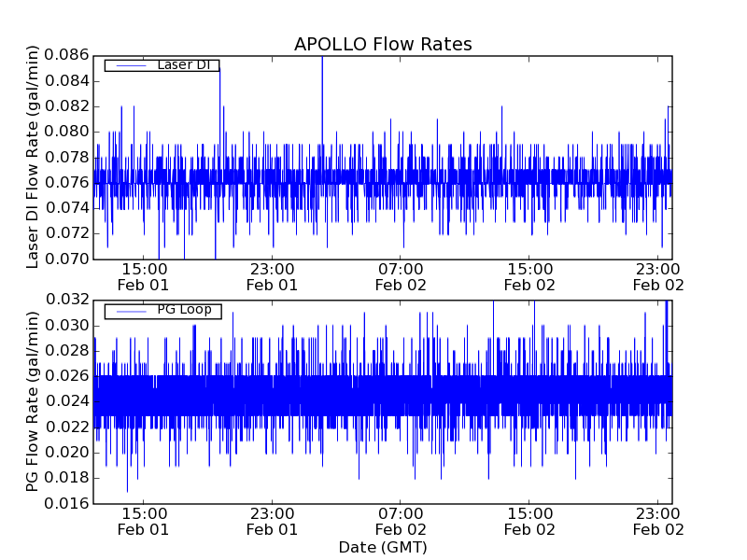Select the PG Loop legend entry

coord(162,311)
